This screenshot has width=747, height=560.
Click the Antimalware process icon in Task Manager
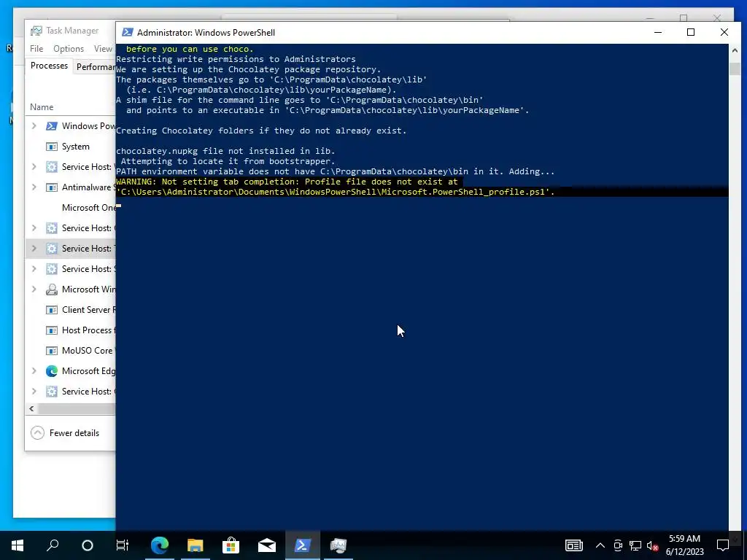(x=52, y=187)
